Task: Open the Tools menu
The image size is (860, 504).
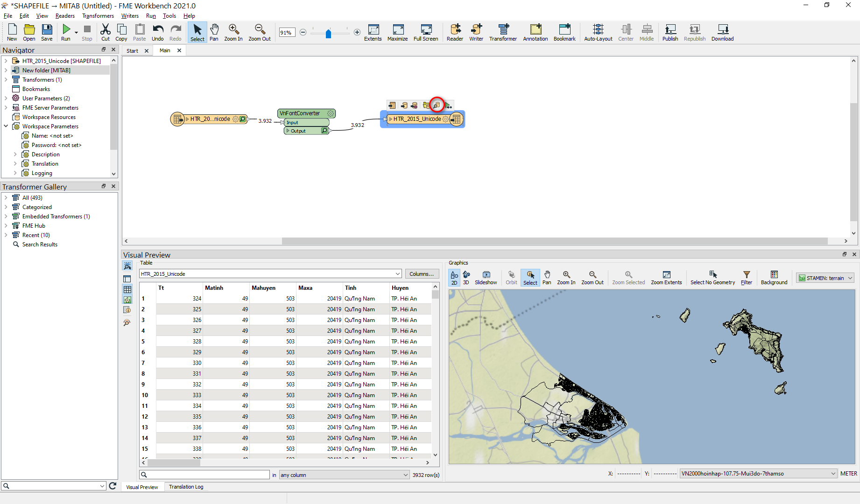Action: [x=169, y=16]
